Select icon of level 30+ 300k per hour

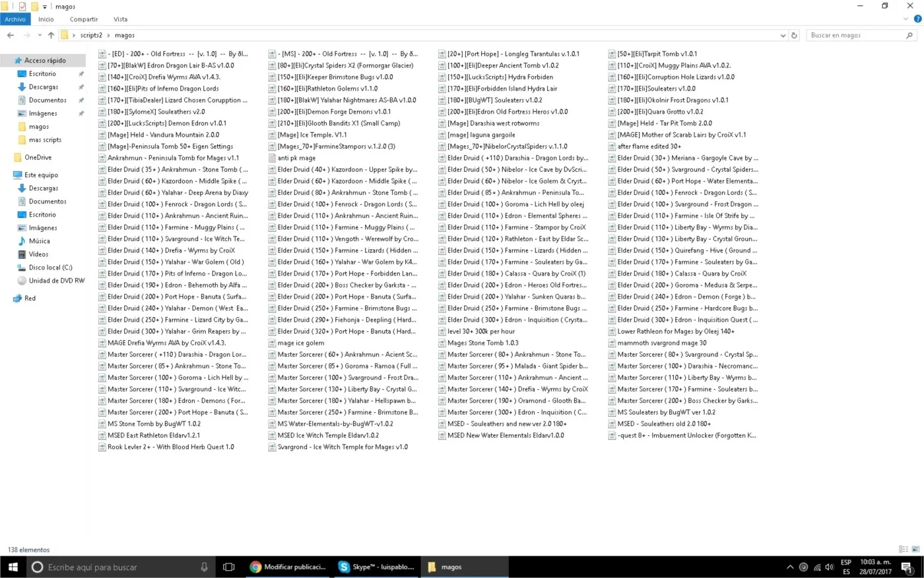(x=442, y=332)
